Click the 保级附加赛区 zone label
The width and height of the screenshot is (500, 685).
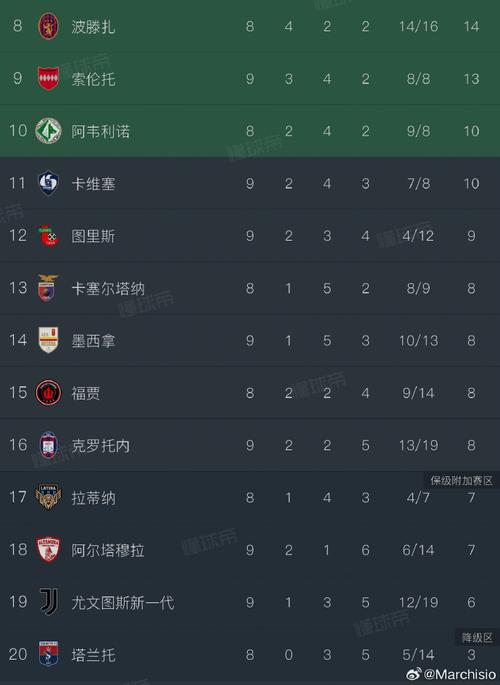(x=462, y=481)
